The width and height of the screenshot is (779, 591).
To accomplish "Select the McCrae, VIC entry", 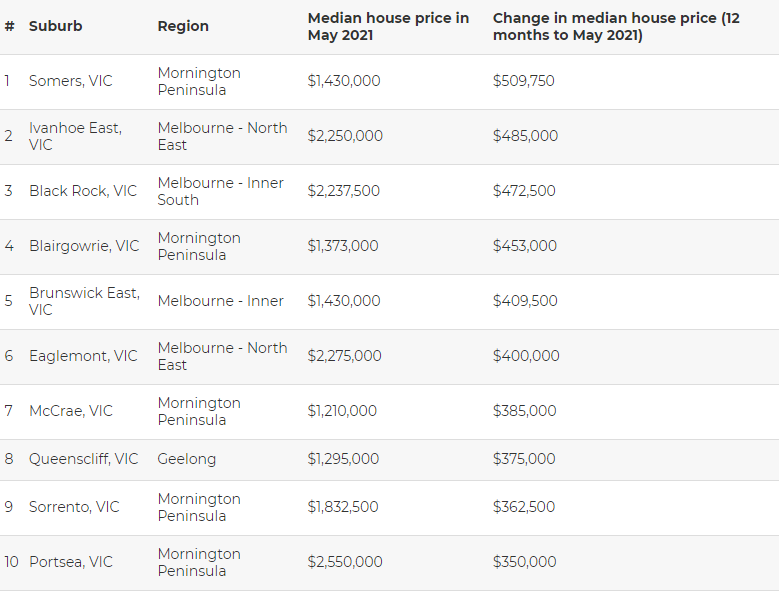I will [x=71, y=411].
